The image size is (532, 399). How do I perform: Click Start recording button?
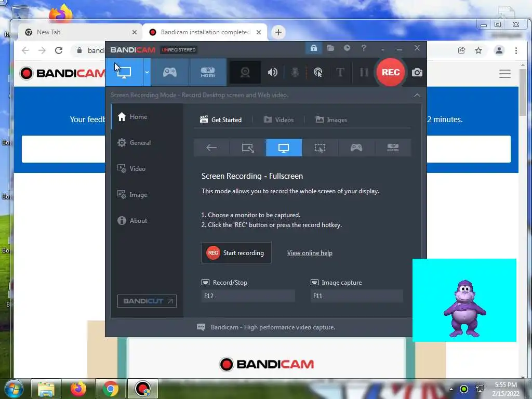pyautogui.click(x=236, y=253)
